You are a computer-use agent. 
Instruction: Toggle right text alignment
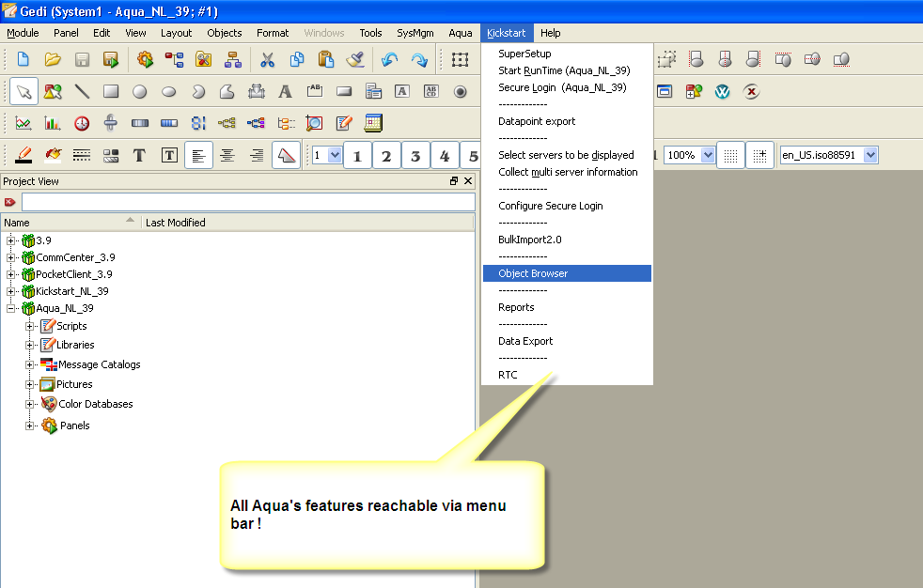click(x=257, y=155)
